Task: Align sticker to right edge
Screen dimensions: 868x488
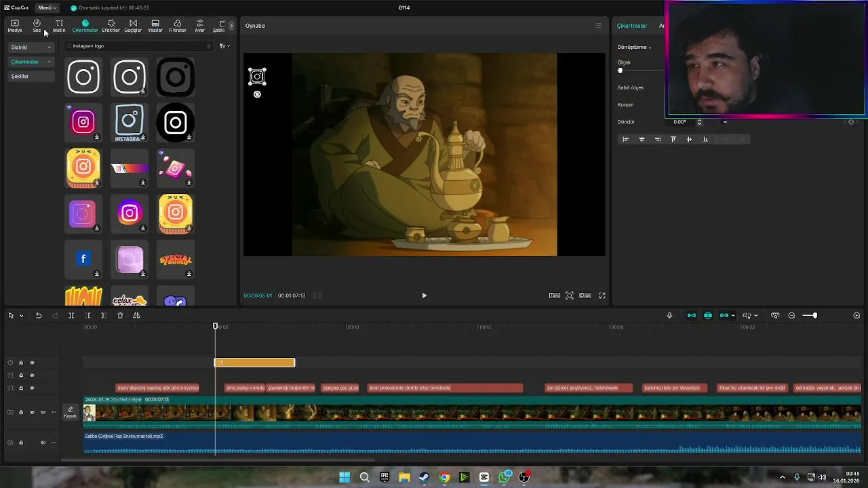Action: [x=658, y=139]
